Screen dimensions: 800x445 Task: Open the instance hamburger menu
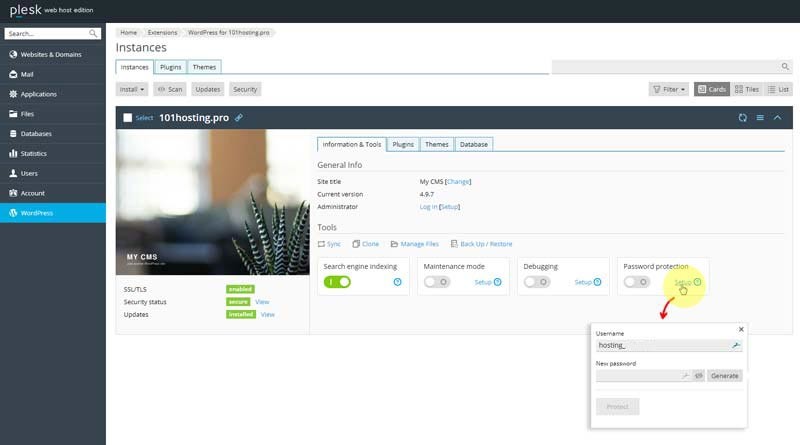point(760,118)
